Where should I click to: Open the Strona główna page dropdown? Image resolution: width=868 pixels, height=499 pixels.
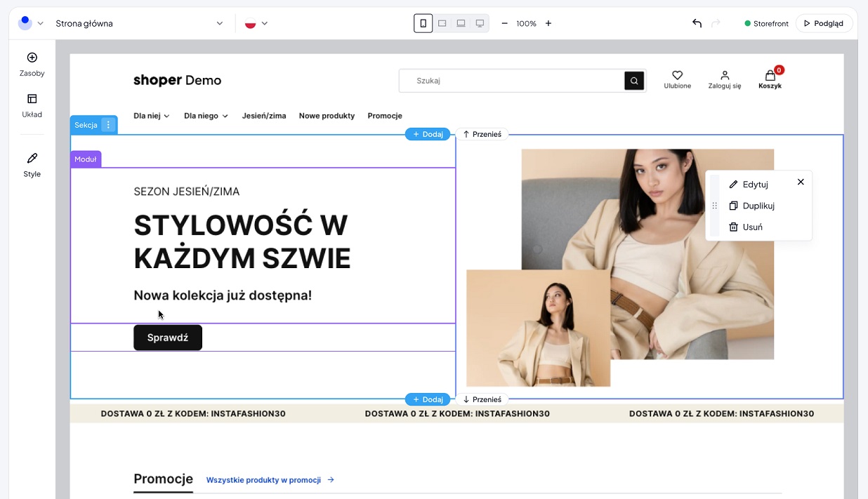click(139, 23)
